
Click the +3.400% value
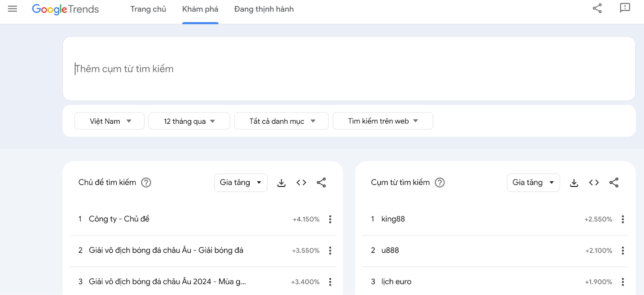coord(305,282)
